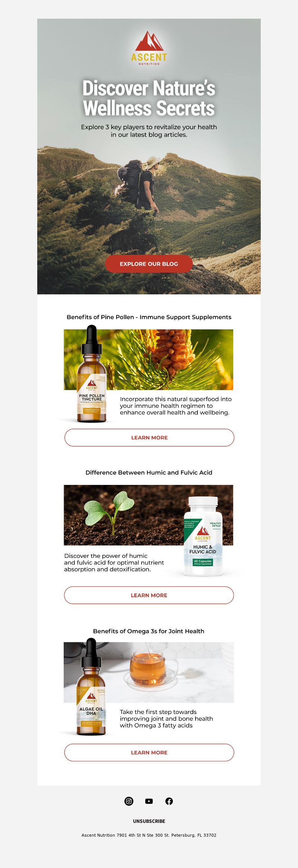Open the Benefits of Pine Pollen heading

(149, 317)
